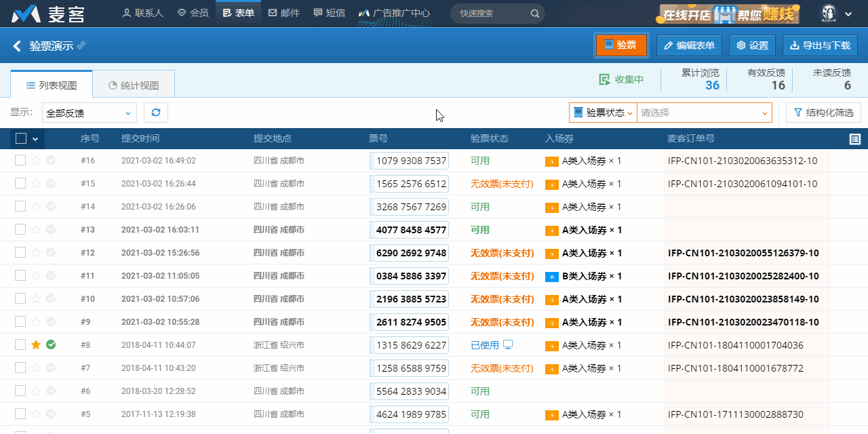
Task: Star the row #5 entry
Action: 36,414
